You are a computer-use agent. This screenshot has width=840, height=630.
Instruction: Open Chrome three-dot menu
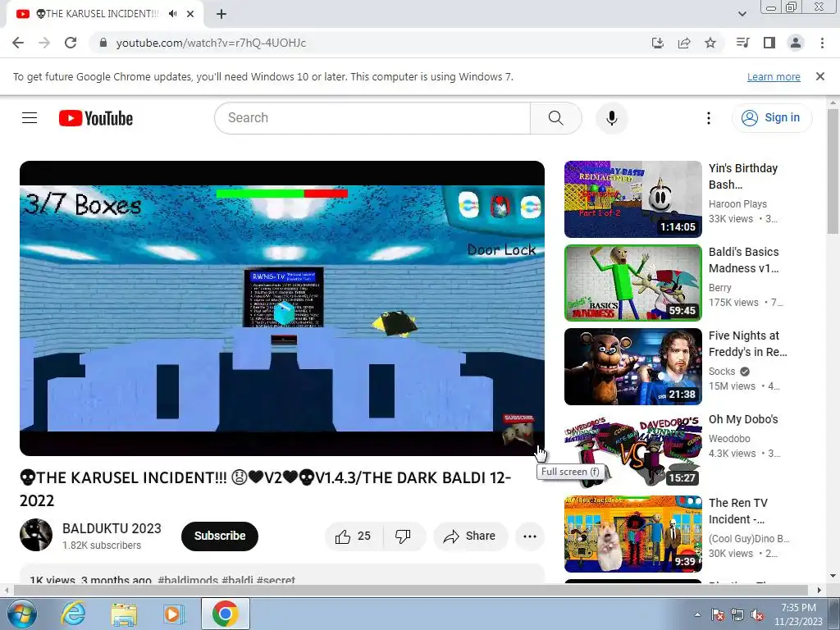click(x=822, y=43)
